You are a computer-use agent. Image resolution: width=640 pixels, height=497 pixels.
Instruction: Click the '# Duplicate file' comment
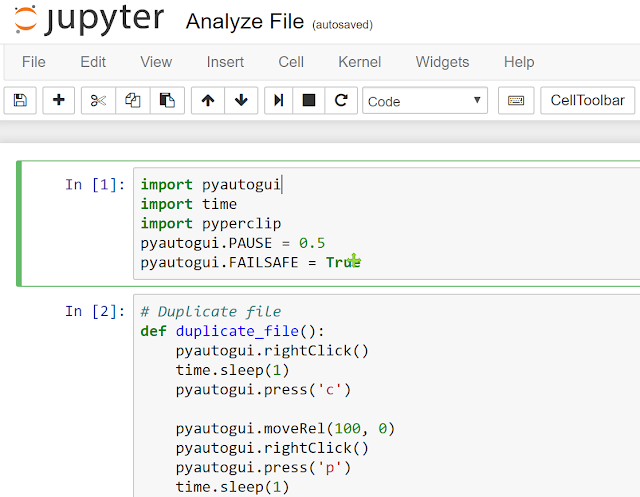(x=211, y=312)
